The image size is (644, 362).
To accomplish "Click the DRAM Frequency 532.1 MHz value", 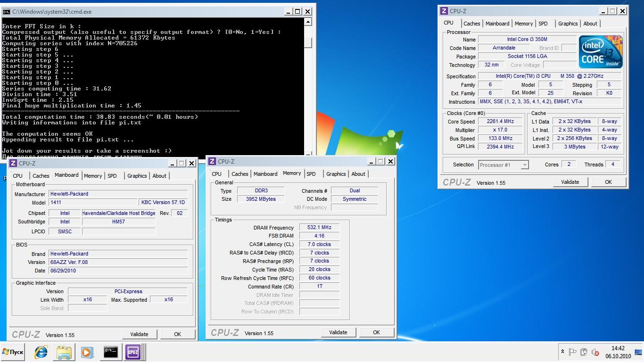I will pos(319,228).
